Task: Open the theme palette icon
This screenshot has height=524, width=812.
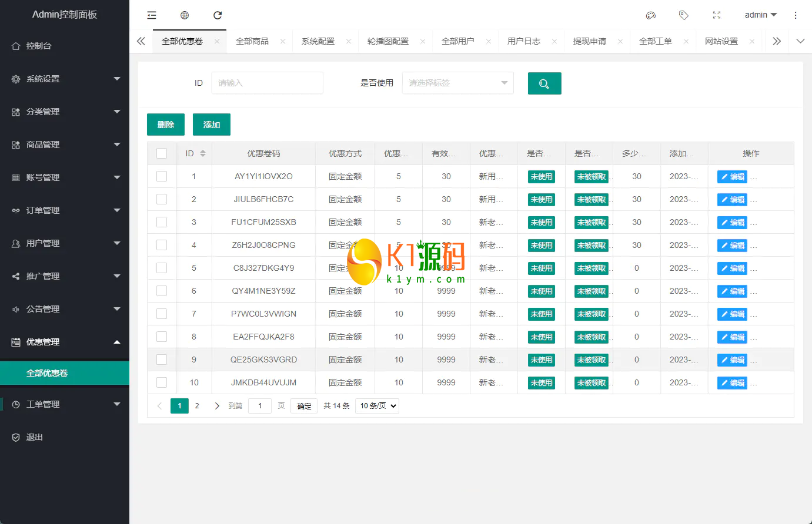Action: [650, 15]
